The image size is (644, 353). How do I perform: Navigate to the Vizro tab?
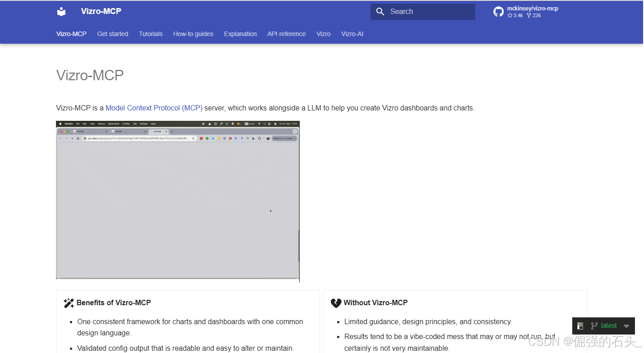pyautogui.click(x=324, y=34)
